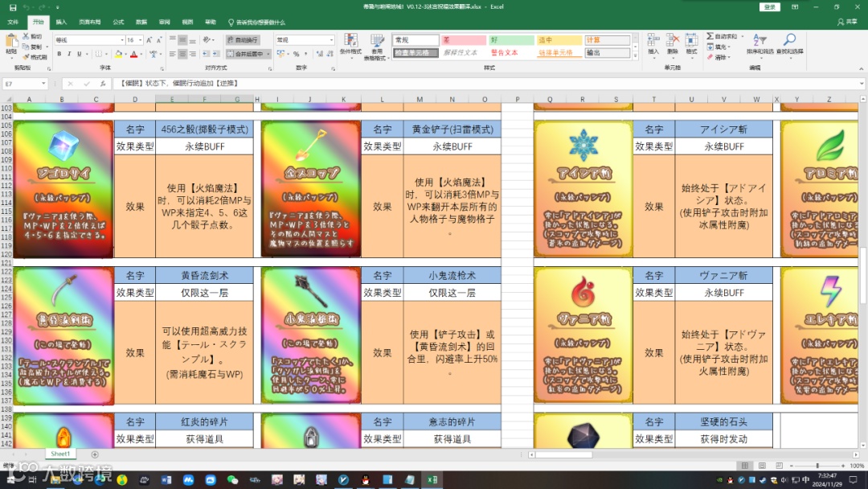Click the increase decimal icon
The width and height of the screenshot is (868, 489).
(x=319, y=54)
